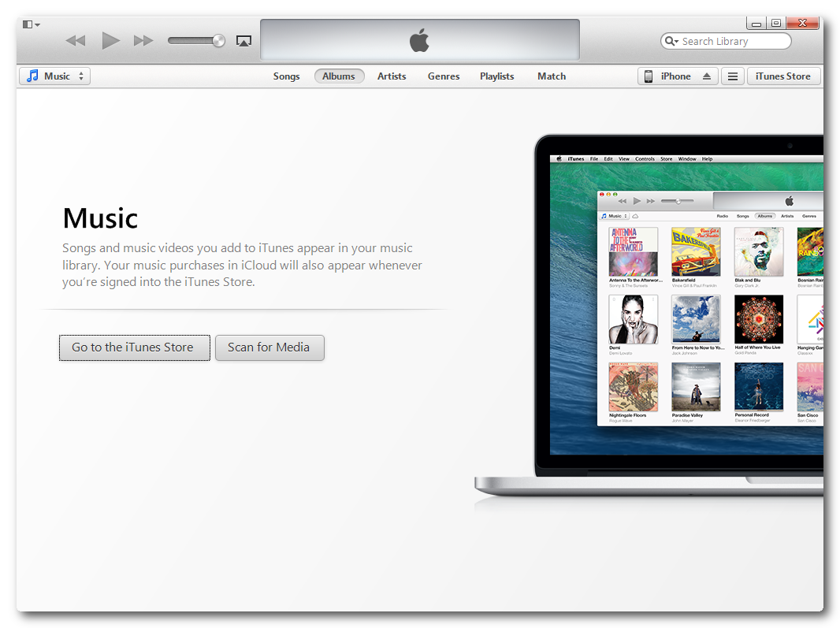
Task: Skip forward to the next track
Action: (x=143, y=41)
